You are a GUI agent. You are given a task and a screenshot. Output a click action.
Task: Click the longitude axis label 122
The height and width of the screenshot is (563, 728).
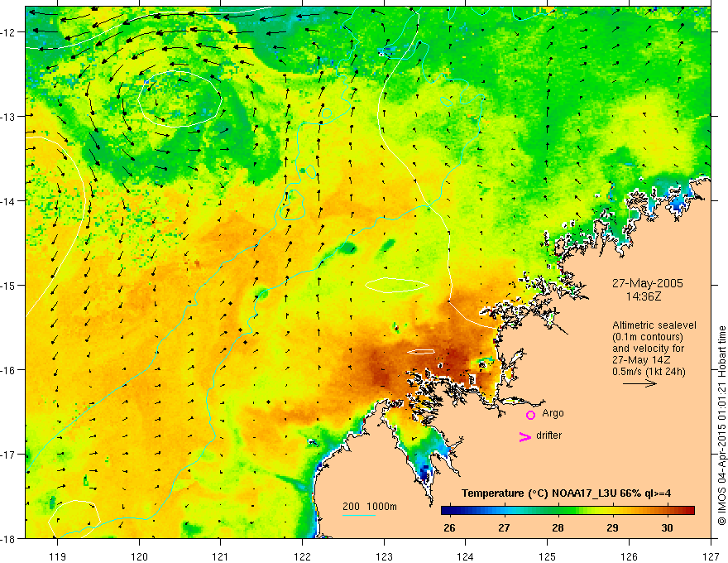[x=302, y=556]
